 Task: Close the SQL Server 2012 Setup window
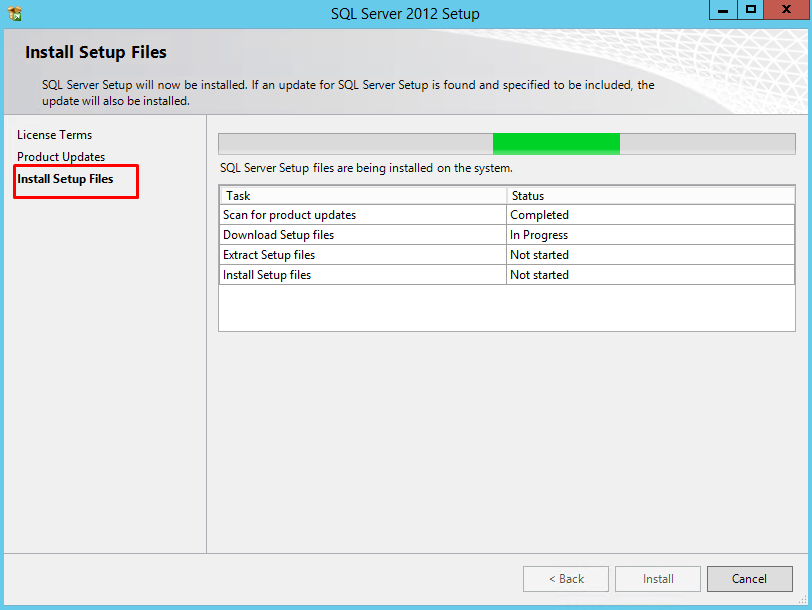point(785,11)
